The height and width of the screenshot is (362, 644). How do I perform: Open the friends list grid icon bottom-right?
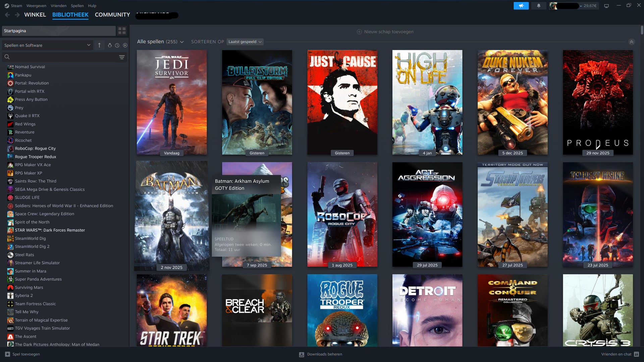pos(637,354)
